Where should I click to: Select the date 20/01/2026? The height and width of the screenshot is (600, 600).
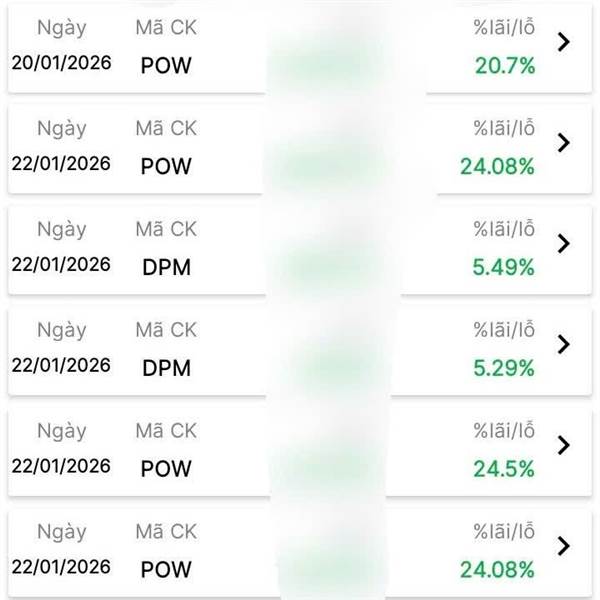point(61,62)
